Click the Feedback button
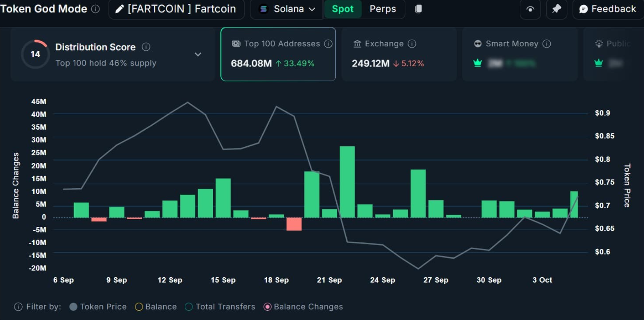 [607, 9]
